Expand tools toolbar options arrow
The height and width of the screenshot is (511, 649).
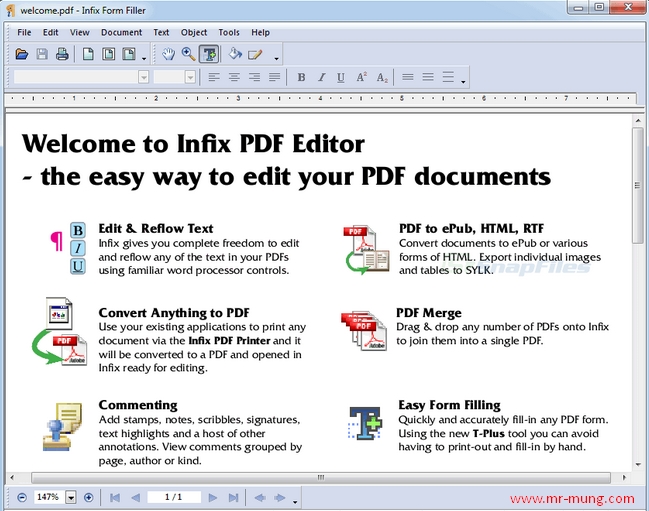[276, 58]
